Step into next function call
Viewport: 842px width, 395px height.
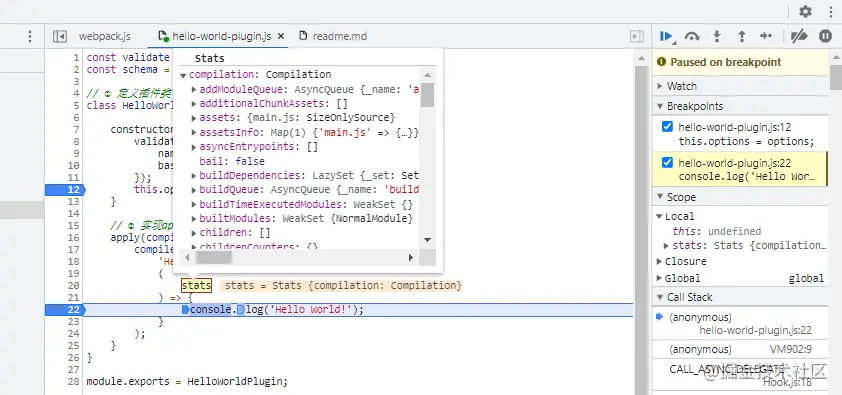717,36
